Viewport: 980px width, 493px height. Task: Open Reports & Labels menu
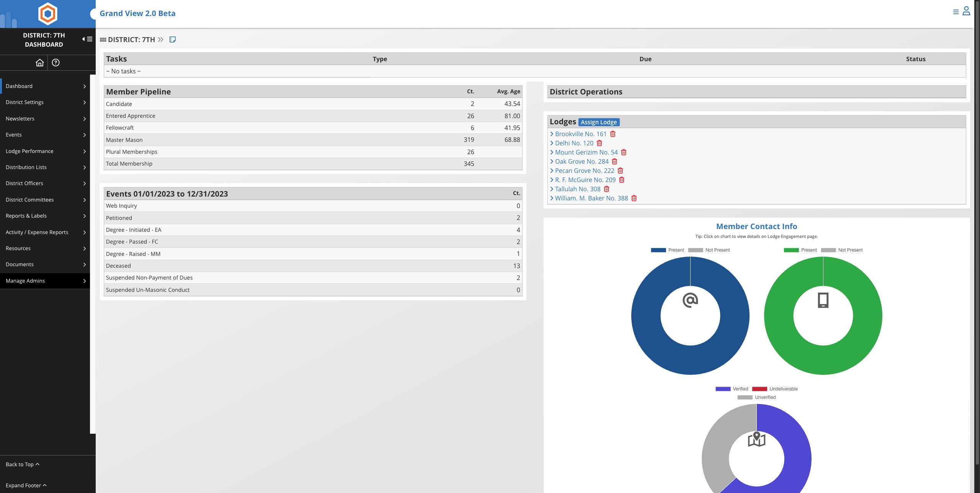tap(45, 216)
